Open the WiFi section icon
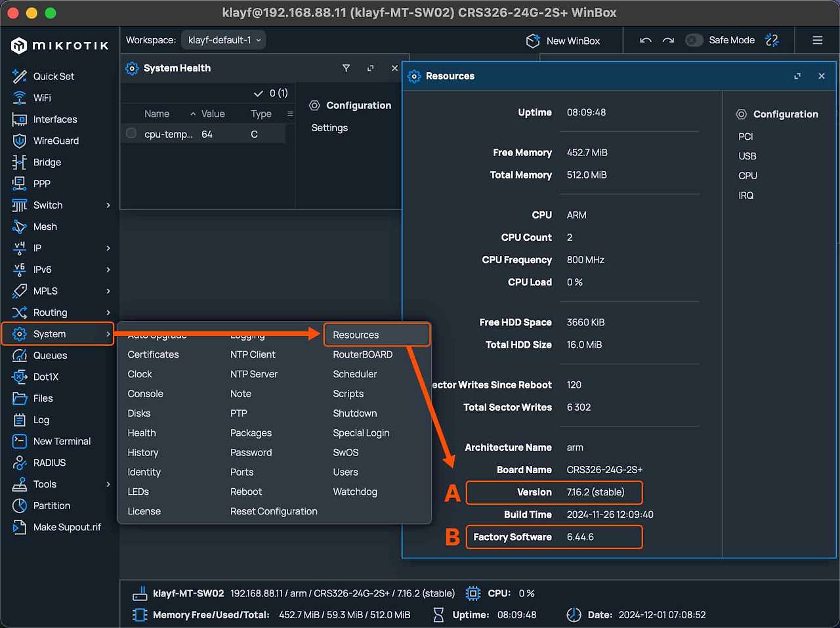 click(20, 98)
